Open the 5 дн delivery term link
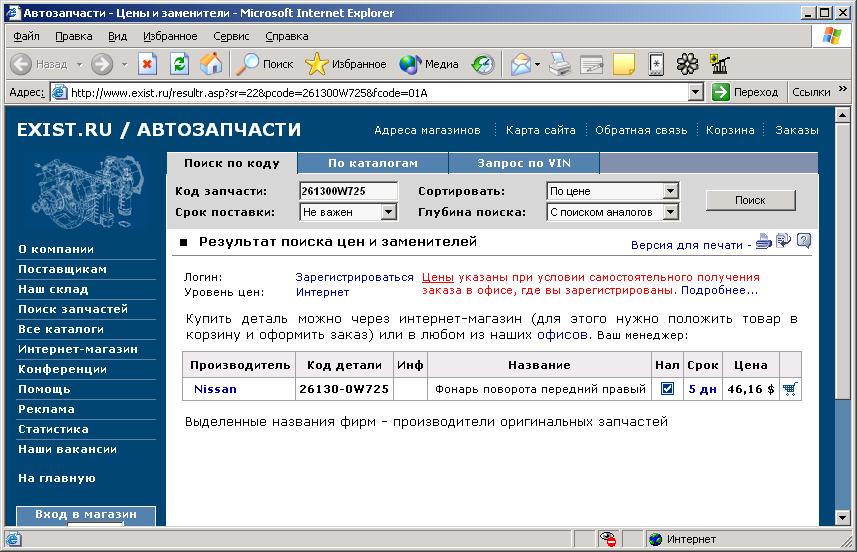This screenshot has width=857, height=552. pos(702,389)
